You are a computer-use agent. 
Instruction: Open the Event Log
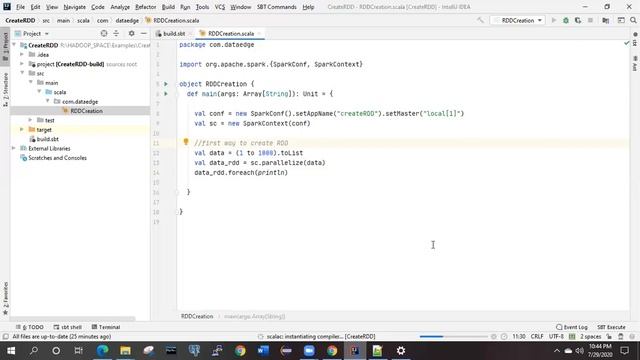tap(572, 327)
